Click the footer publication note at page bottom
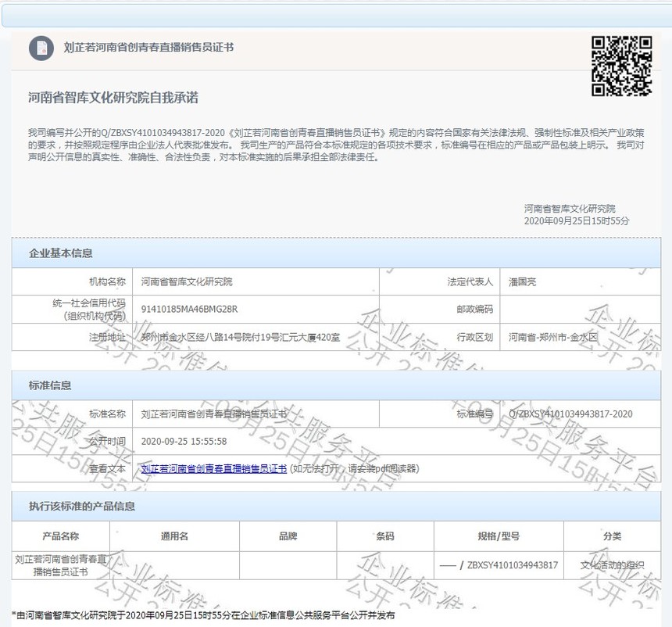Viewport: 672px width, 627px height. 203,615
